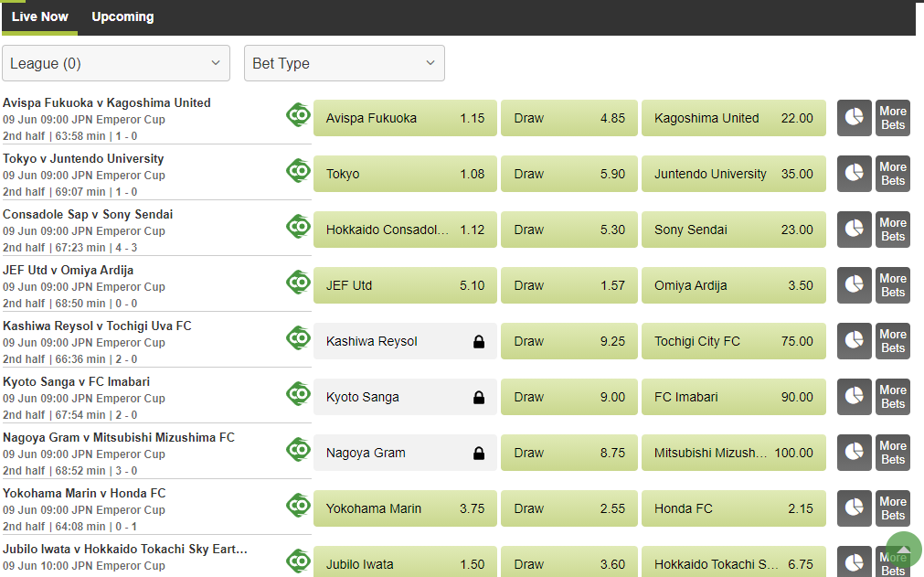This screenshot has height=577, width=924.
Task: Bet on Omiya Ardija at 3.50
Action: pyautogui.click(x=734, y=285)
